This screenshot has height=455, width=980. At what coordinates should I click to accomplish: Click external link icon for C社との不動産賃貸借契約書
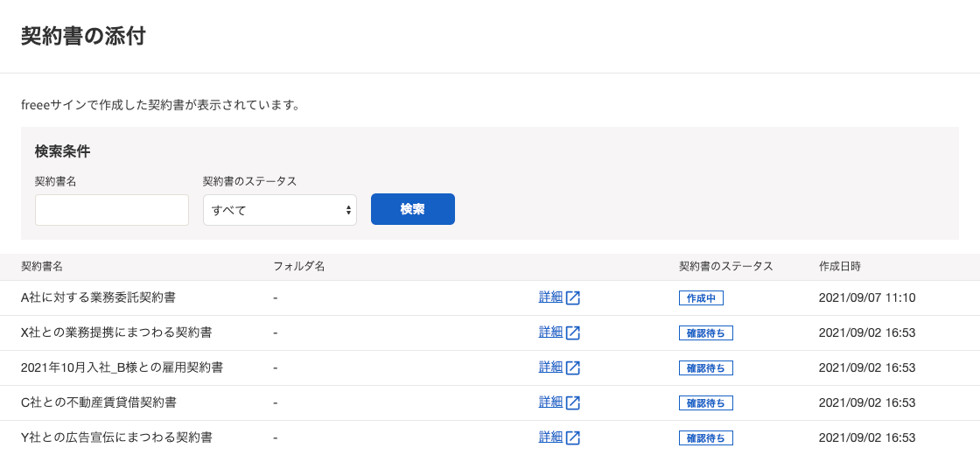click(573, 403)
